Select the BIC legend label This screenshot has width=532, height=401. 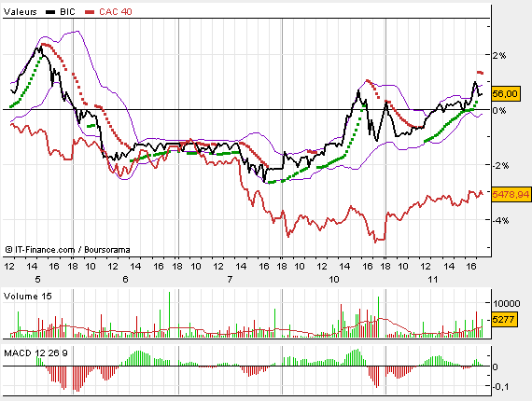[x=67, y=12]
